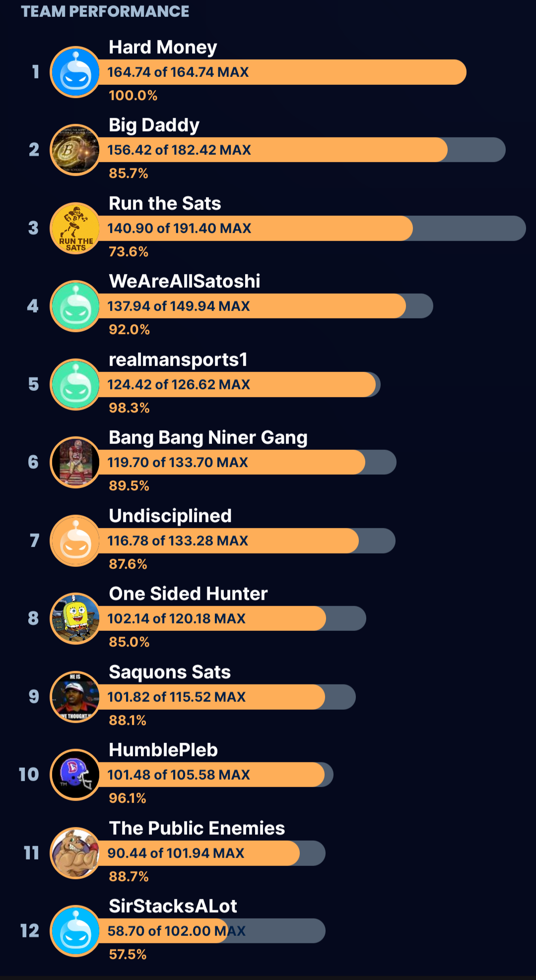Image resolution: width=536 pixels, height=980 pixels.
Task: Tap Hard Money's blue robot avatar
Action: click(x=75, y=72)
